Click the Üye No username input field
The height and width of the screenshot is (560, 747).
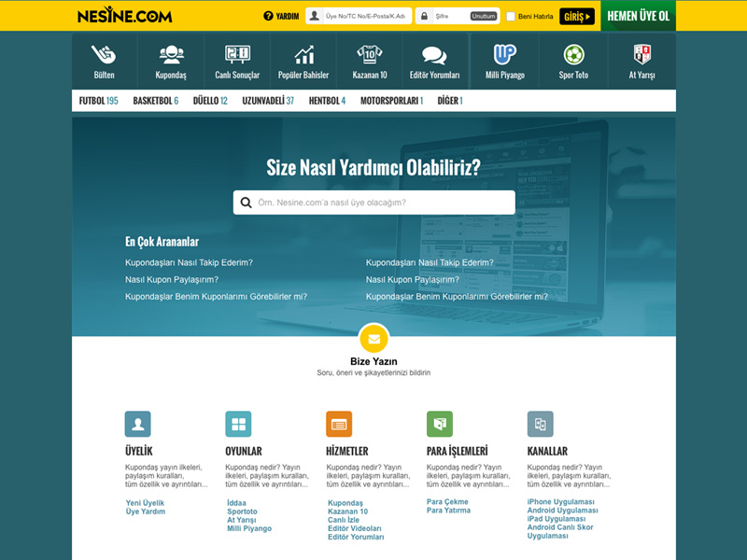(359, 16)
